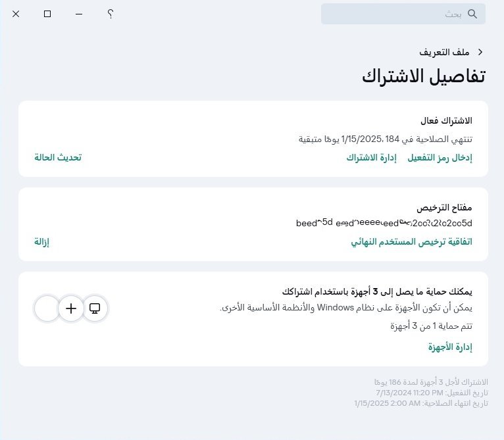Go back using the chevron arrow
Viewport: 504px width, 440px height.
pos(480,52)
